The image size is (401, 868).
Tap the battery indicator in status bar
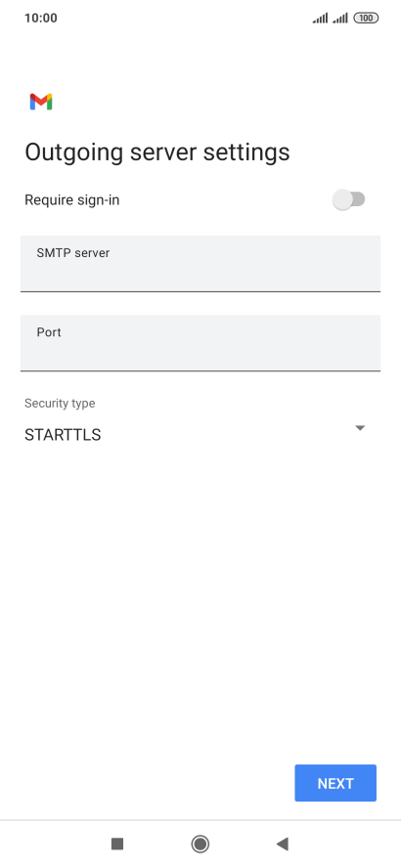click(366, 19)
